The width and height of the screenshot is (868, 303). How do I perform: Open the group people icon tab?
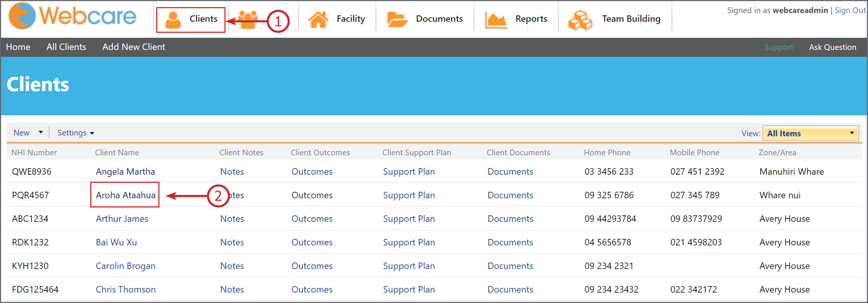248,19
